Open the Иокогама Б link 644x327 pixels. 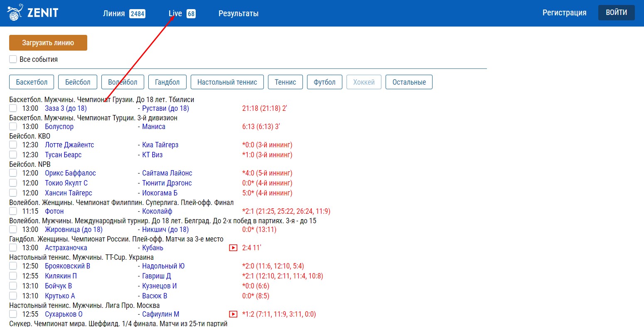(160, 193)
